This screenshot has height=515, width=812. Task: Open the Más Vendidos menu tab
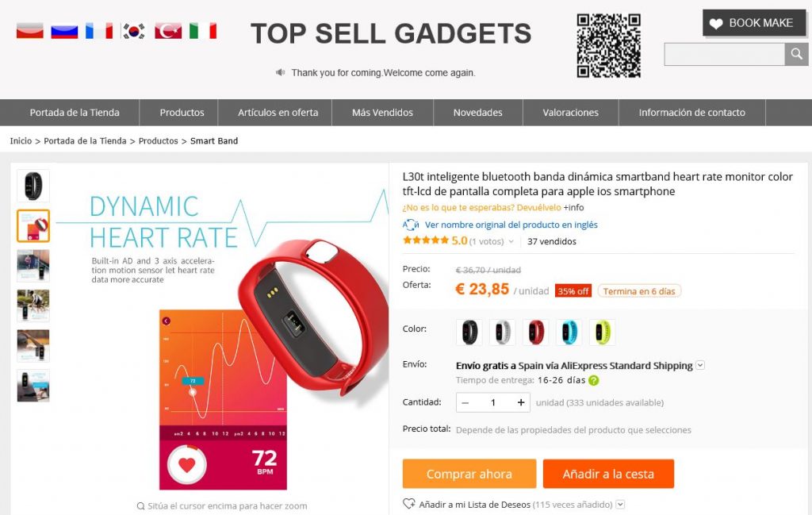(x=382, y=113)
